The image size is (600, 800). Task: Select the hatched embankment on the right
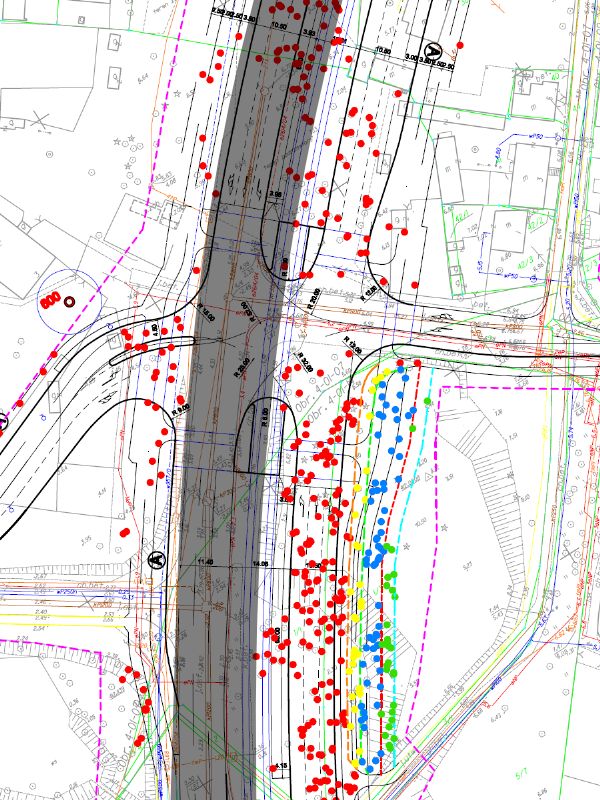tap(485, 470)
